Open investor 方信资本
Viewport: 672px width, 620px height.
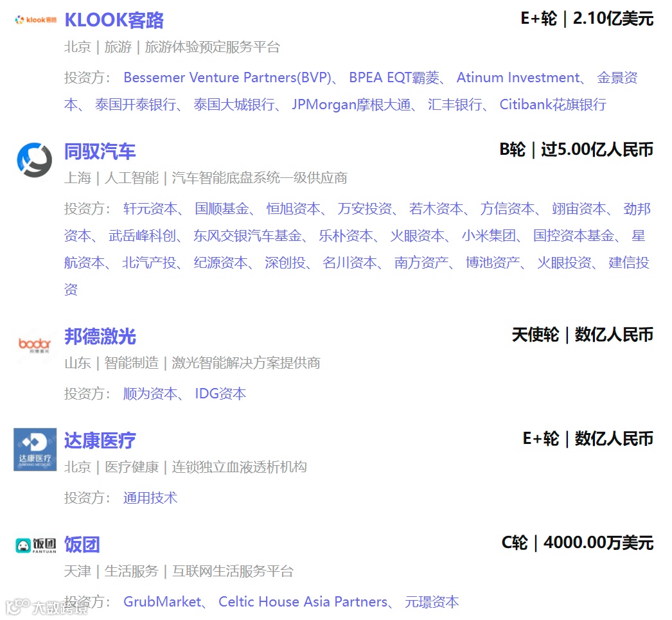point(508,209)
